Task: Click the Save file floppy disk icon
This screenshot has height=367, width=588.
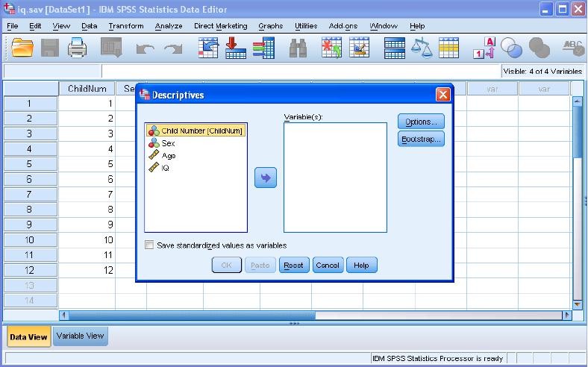Action: pos(50,48)
